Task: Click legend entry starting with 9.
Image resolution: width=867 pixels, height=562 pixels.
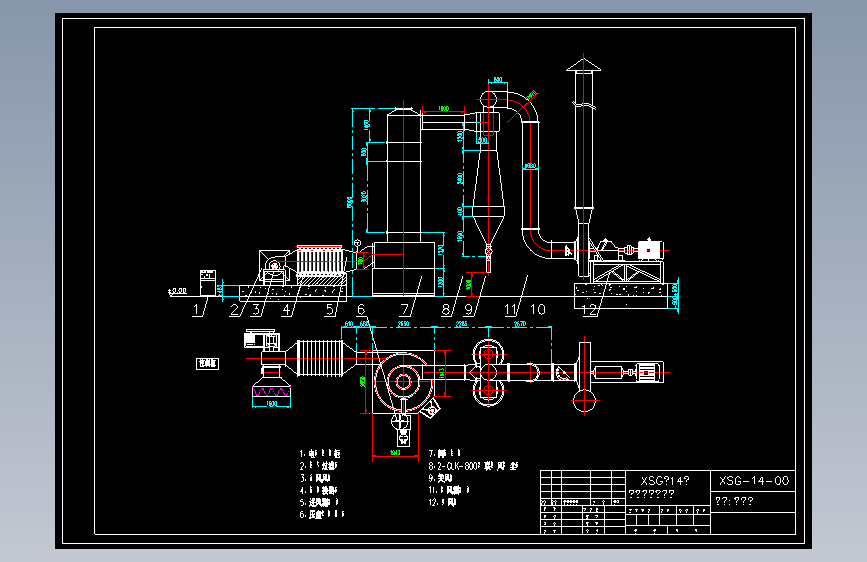Action: [440, 478]
